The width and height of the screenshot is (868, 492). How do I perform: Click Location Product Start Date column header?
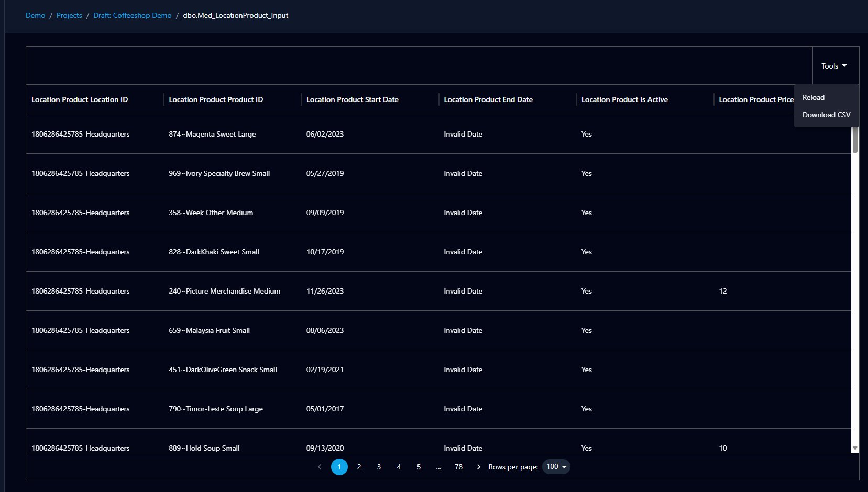[x=353, y=99]
